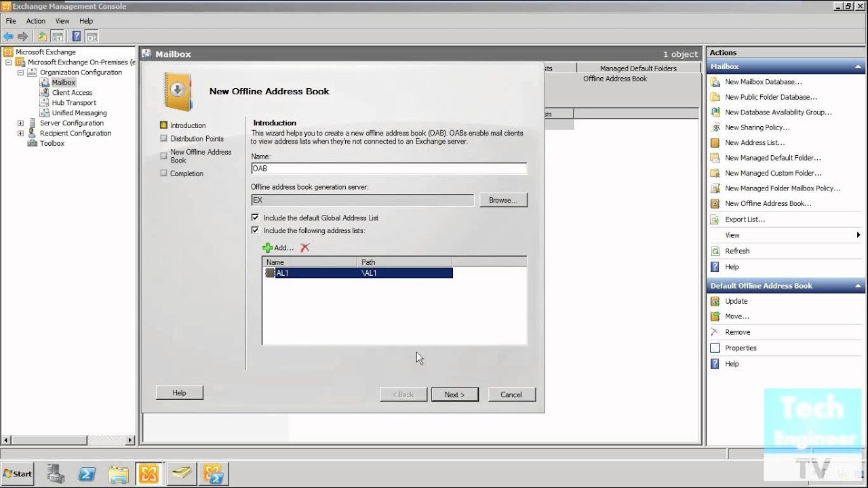Click the toolbar Help question-mark icon
The height and width of the screenshot is (488, 868).
(x=77, y=37)
